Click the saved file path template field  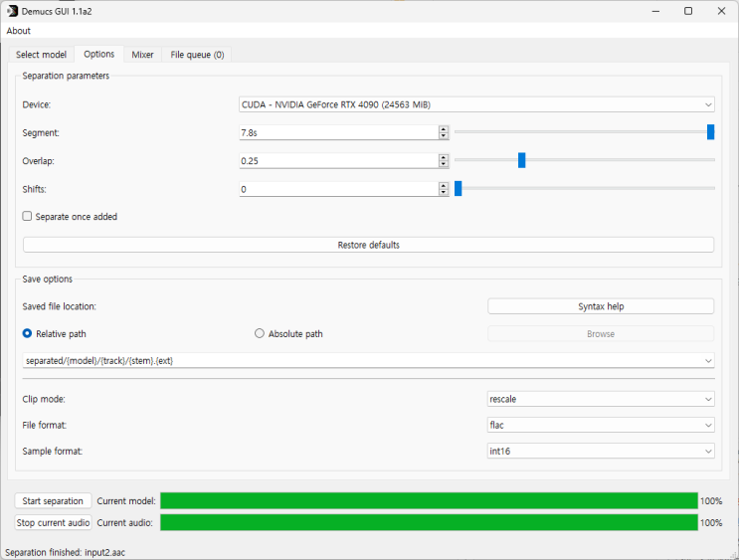369,361
